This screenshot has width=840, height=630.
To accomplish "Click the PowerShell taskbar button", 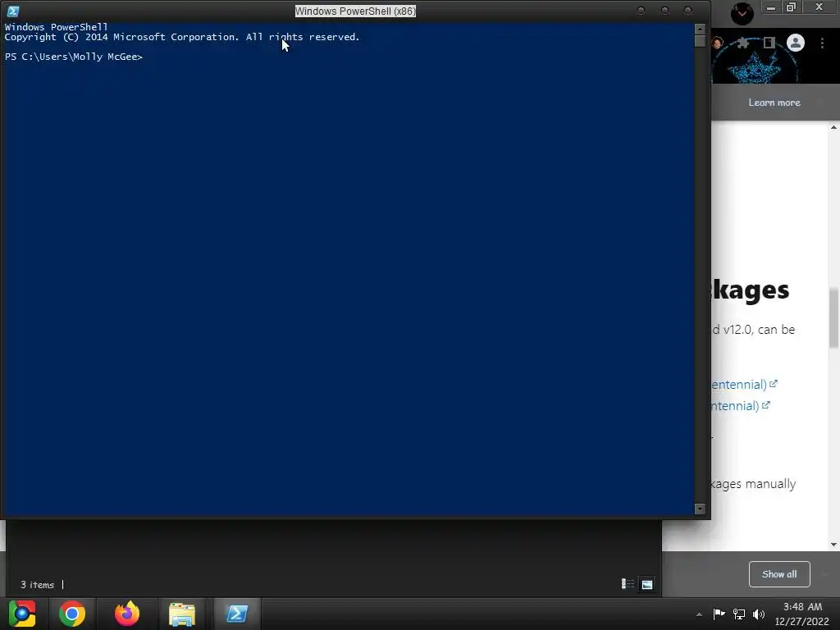I will 237,614.
